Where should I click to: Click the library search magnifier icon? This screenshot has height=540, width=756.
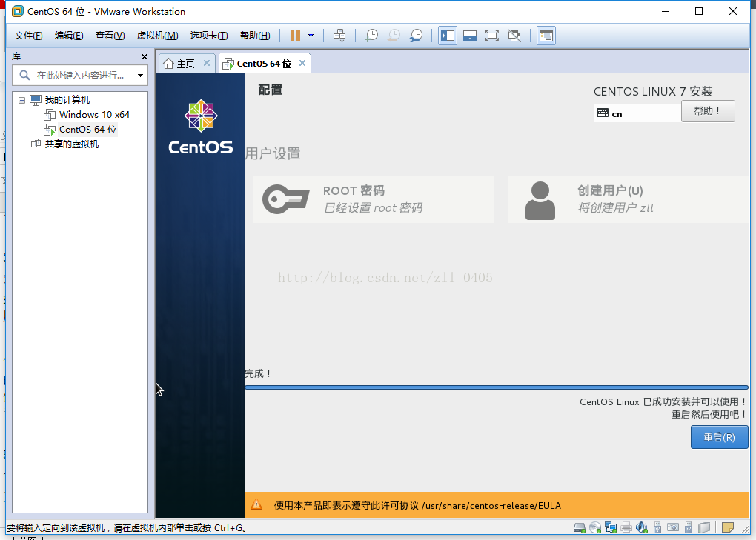pos(24,75)
